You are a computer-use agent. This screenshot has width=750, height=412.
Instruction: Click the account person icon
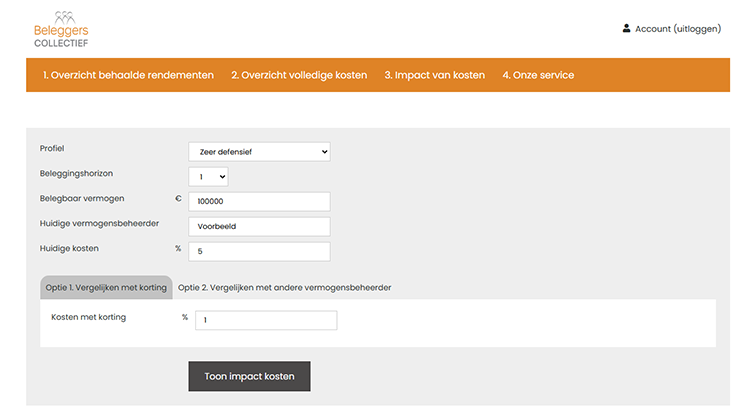pos(626,29)
